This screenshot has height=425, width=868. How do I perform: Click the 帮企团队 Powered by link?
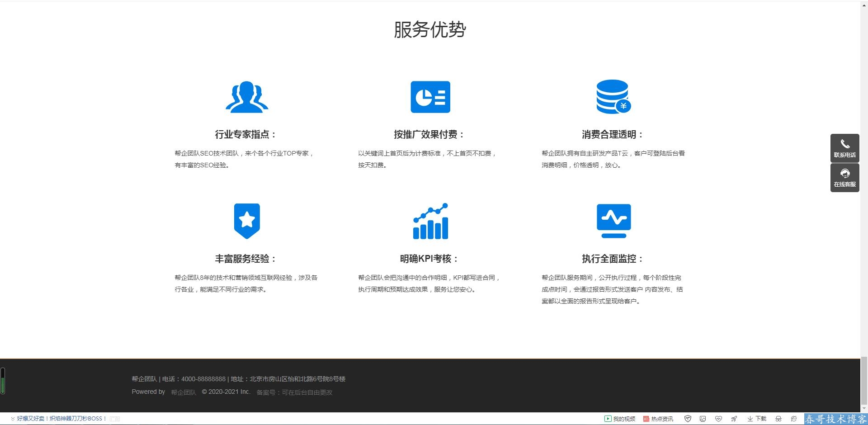[x=184, y=392]
